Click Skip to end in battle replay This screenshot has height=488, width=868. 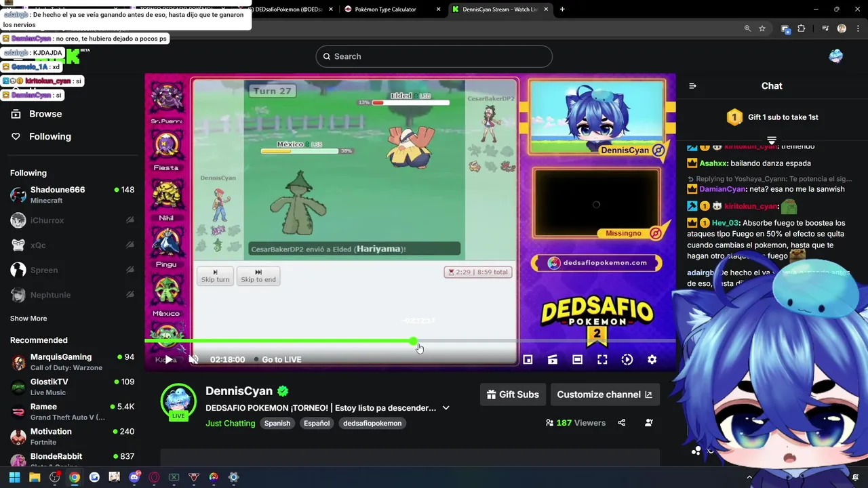pos(258,275)
